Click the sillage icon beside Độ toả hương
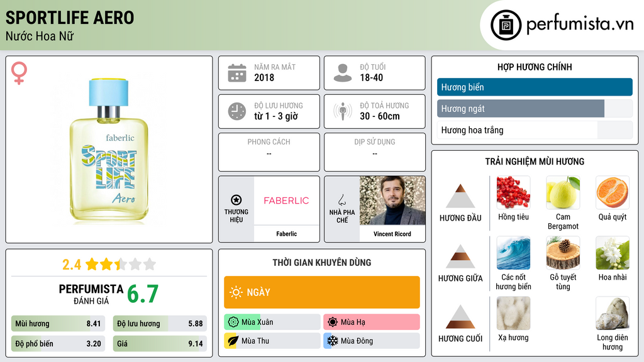This screenshot has width=644, height=362. (x=343, y=111)
